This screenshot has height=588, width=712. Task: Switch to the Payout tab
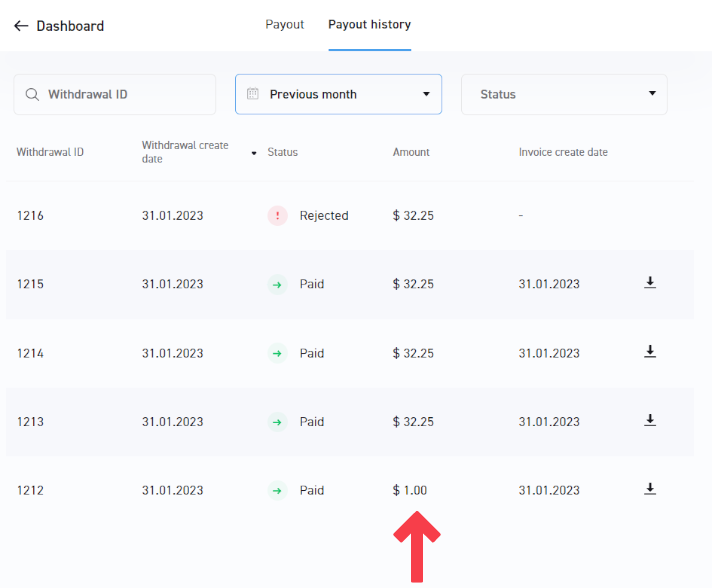point(284,24)
